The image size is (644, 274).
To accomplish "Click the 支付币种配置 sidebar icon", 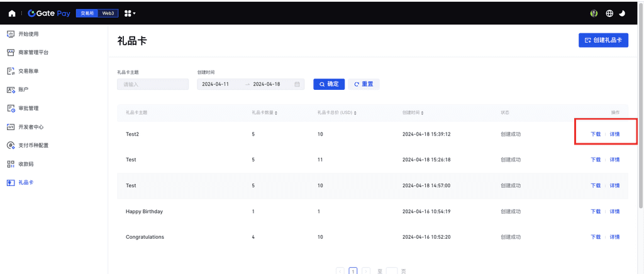I will [x=11, y=146].
